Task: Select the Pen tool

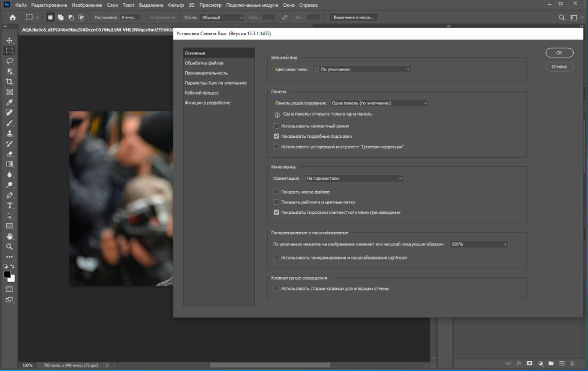Action: (x=10, y=195)
